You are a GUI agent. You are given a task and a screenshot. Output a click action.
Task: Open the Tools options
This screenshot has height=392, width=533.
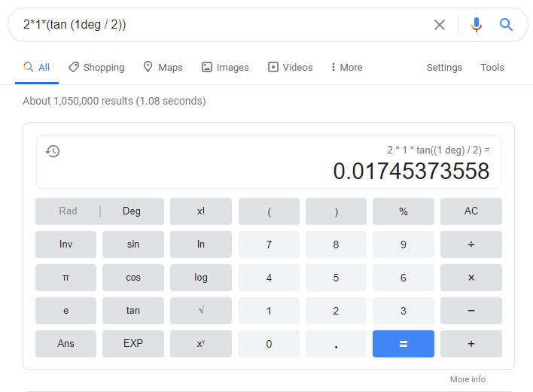tap(492, 68)
